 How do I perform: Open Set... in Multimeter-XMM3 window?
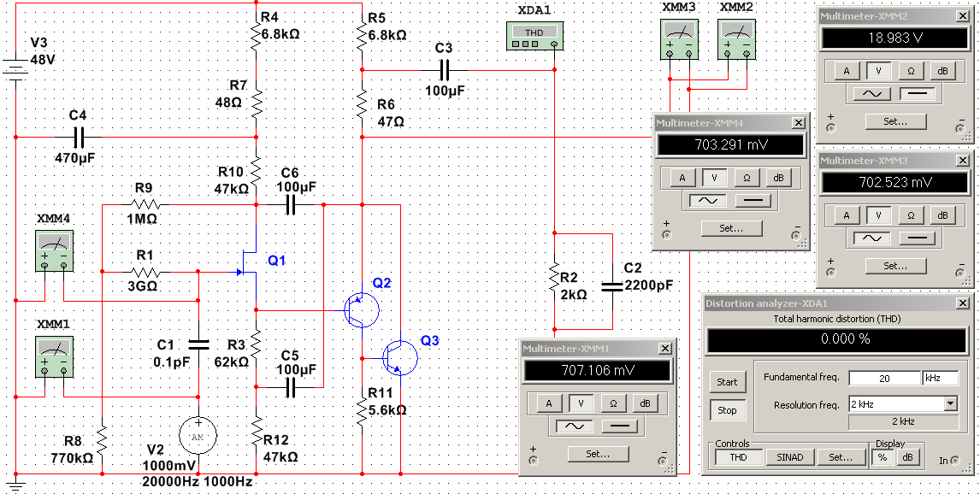[895, 266]
